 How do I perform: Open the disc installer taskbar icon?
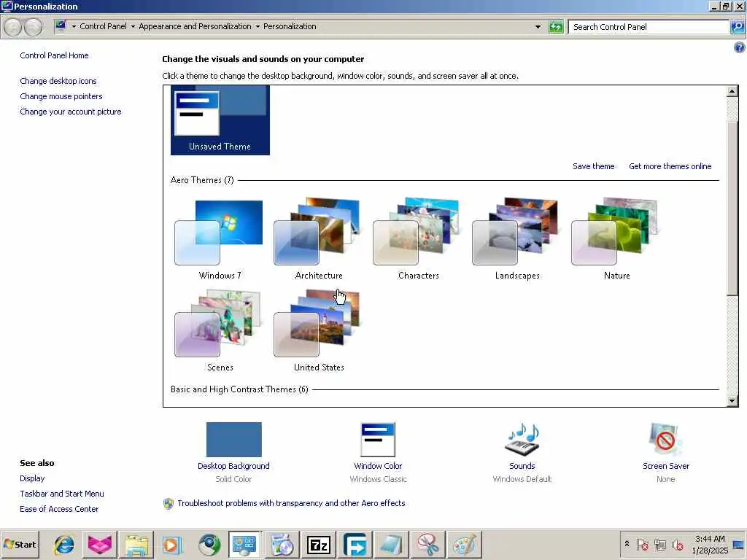[x=282, y=544]
